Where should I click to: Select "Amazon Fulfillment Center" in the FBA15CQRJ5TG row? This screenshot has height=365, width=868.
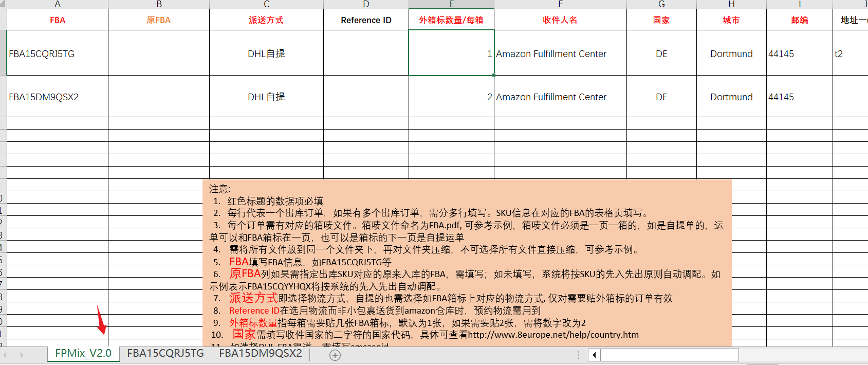pyautogui.click(x=560, y=53)
